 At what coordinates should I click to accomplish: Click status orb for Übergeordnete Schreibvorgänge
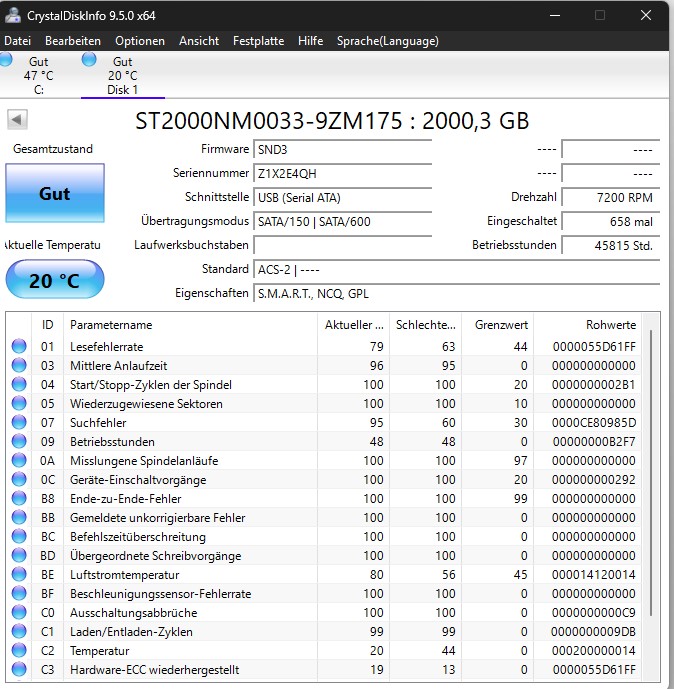coord(19,555)
